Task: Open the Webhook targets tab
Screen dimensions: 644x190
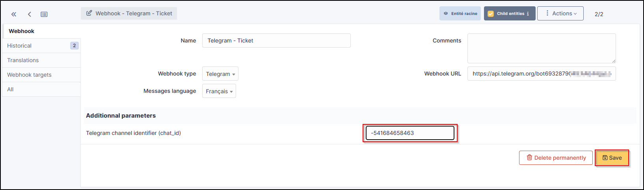Action: click(29, 75)
